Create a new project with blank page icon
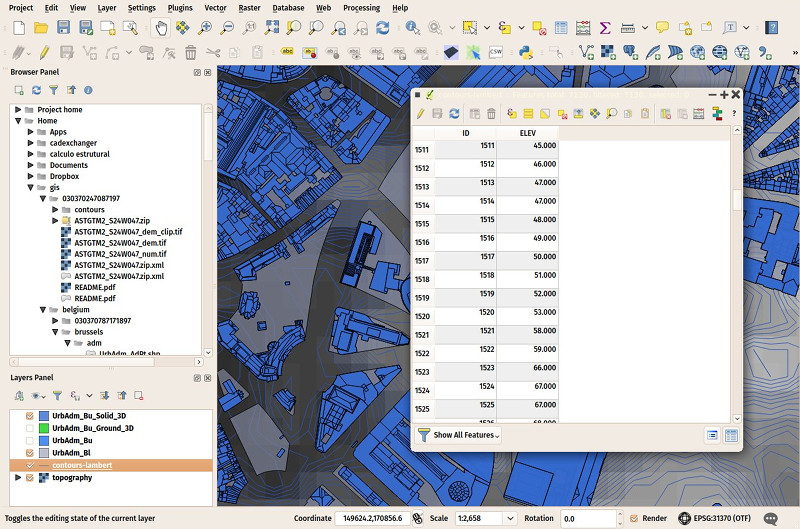800x529 pixels. [x=19, y=28]
